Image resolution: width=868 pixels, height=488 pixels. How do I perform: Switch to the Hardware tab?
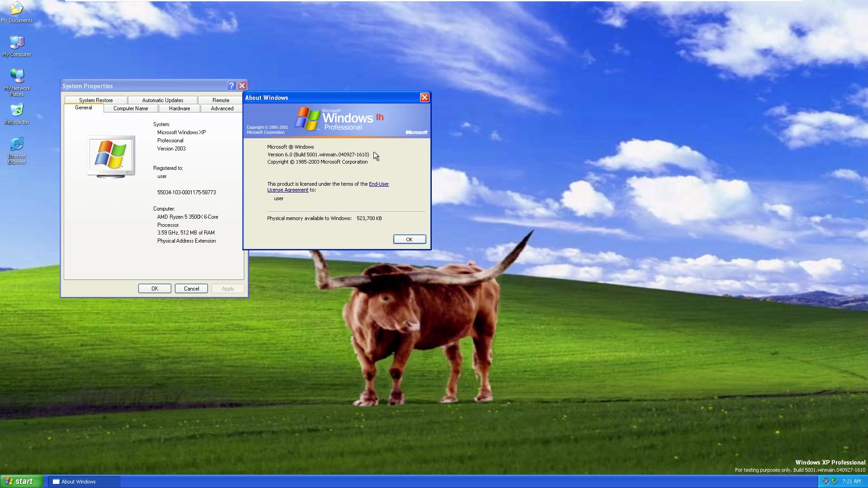click(179, 108)
